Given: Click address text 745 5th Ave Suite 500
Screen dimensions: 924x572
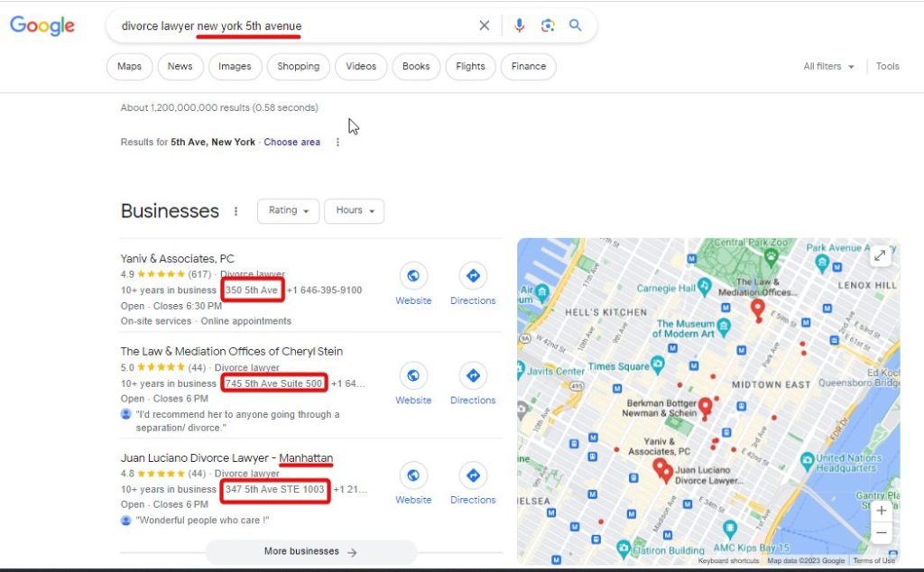Looking at the screenshot, I should click(x=274, y=383).
